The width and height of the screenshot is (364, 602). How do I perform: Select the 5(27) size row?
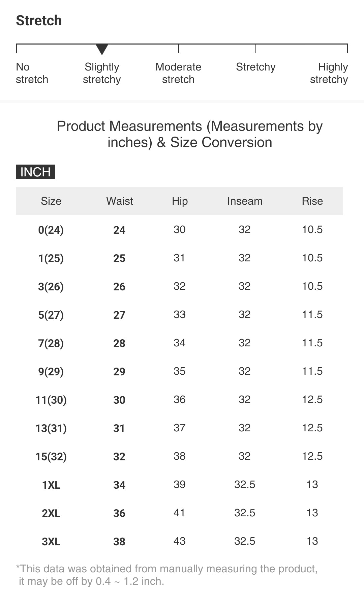coord(51,315)
